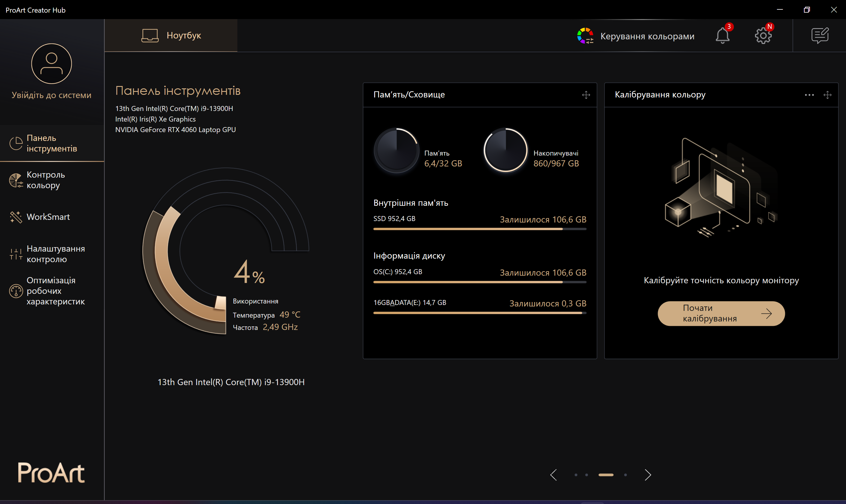Open three-dots menu on Калібрування кольору widget
Image resolution: width=846 pixels, height=504 pixels.
809,95
